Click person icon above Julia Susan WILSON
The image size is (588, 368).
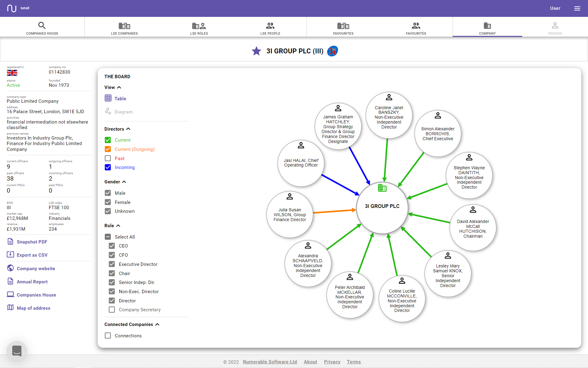tap(290, 196)
